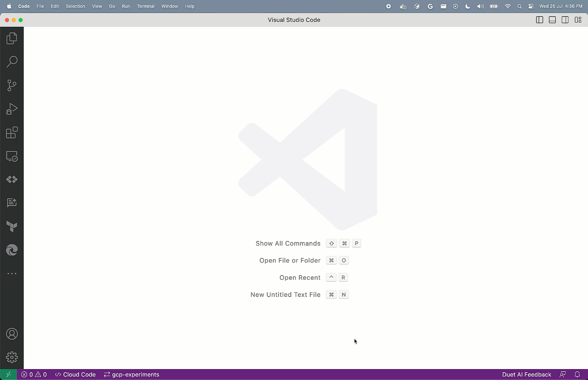Open the volume control in menu bar

tap(480, 6)
